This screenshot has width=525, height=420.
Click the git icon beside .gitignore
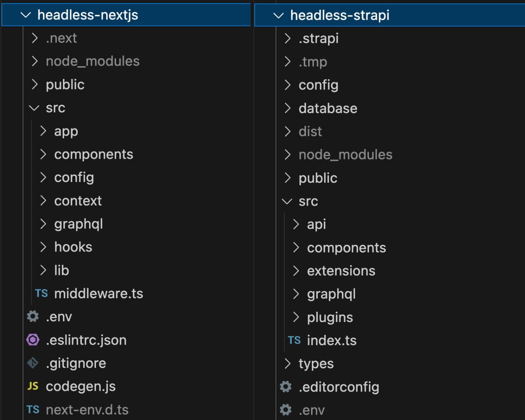click(x=33, y=363)
